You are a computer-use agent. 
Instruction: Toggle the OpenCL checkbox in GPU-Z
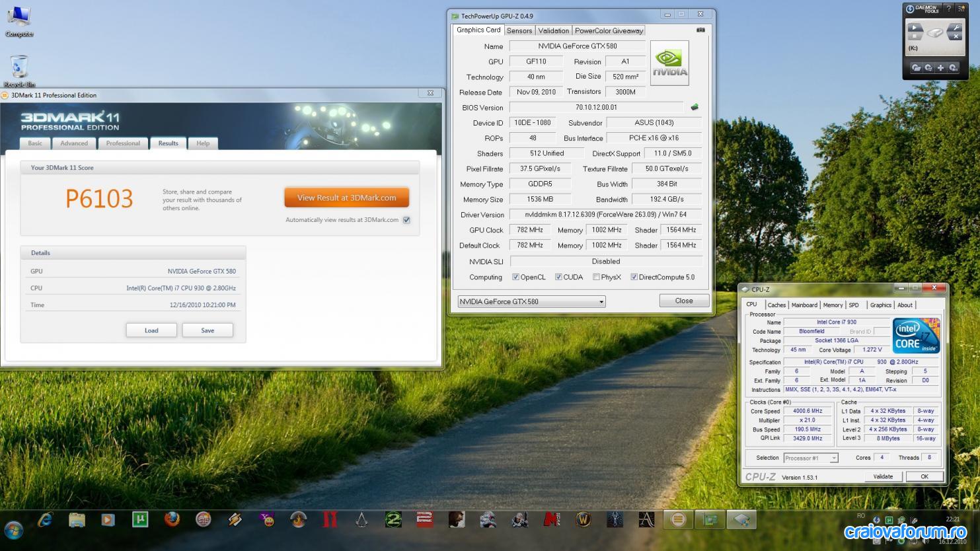(515, 277)
